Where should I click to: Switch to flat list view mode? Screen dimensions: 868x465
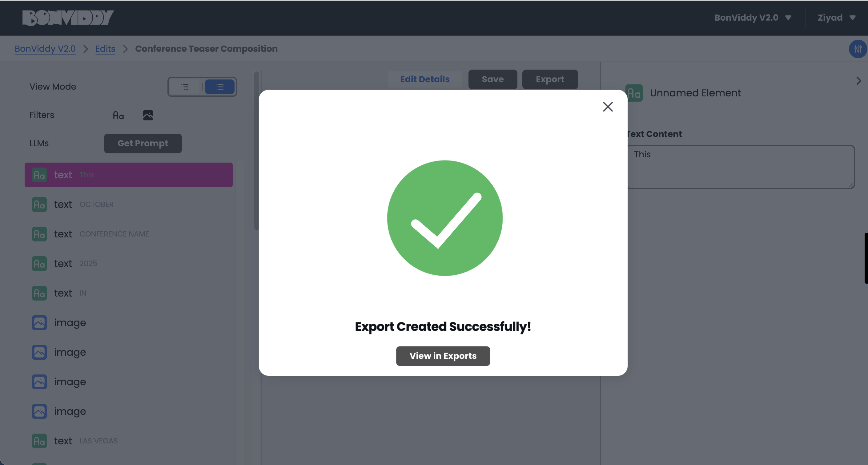point(220,87)
